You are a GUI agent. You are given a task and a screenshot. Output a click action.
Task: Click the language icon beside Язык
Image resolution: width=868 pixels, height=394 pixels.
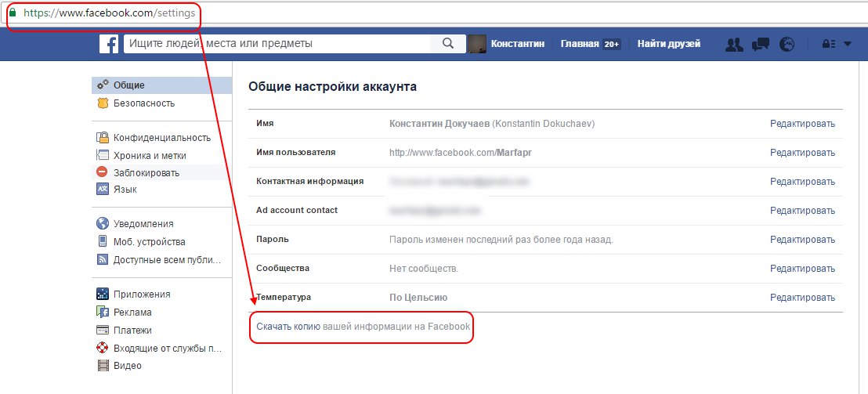pyautogui.click(x=103, y=190)
